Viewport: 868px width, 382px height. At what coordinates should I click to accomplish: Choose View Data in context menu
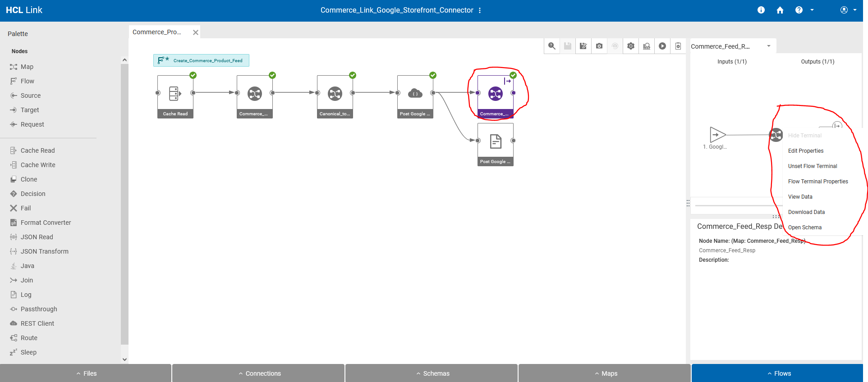pyautogui.click(x=800, y=197)
